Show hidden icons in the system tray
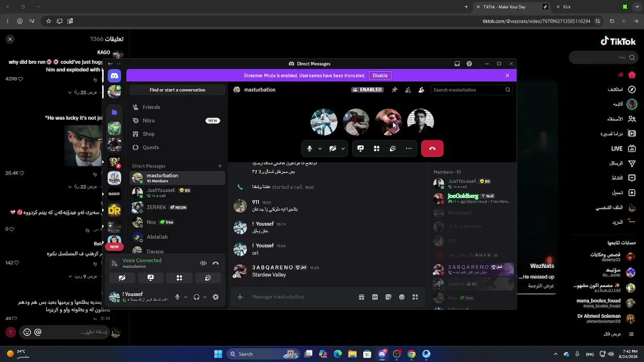 [x=555, y=354]
